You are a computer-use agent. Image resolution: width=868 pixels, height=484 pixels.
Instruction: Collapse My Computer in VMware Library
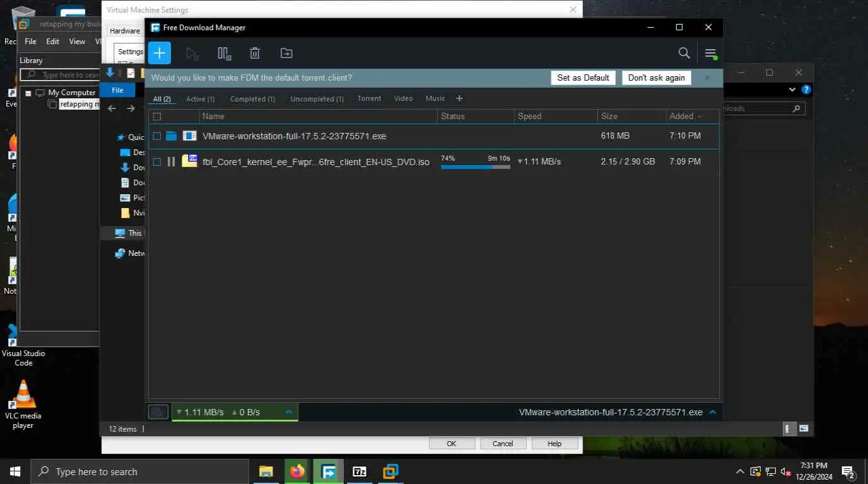[x=28, y=93]
